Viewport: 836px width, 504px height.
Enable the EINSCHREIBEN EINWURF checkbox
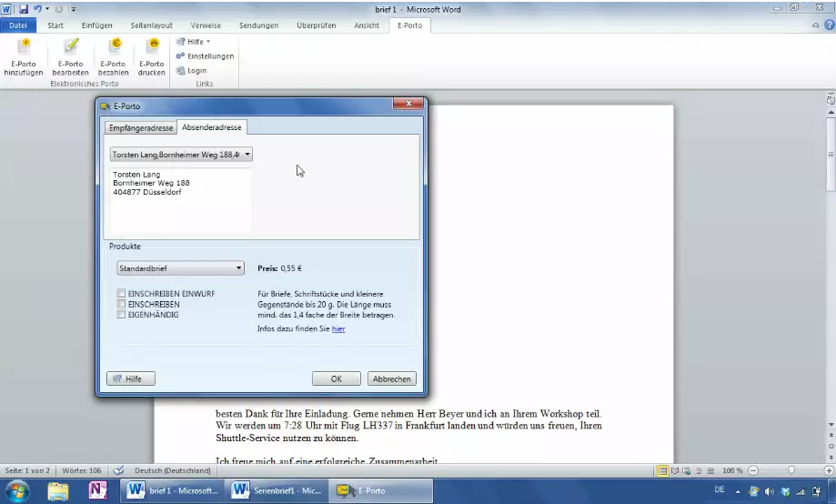coord(121,294)
